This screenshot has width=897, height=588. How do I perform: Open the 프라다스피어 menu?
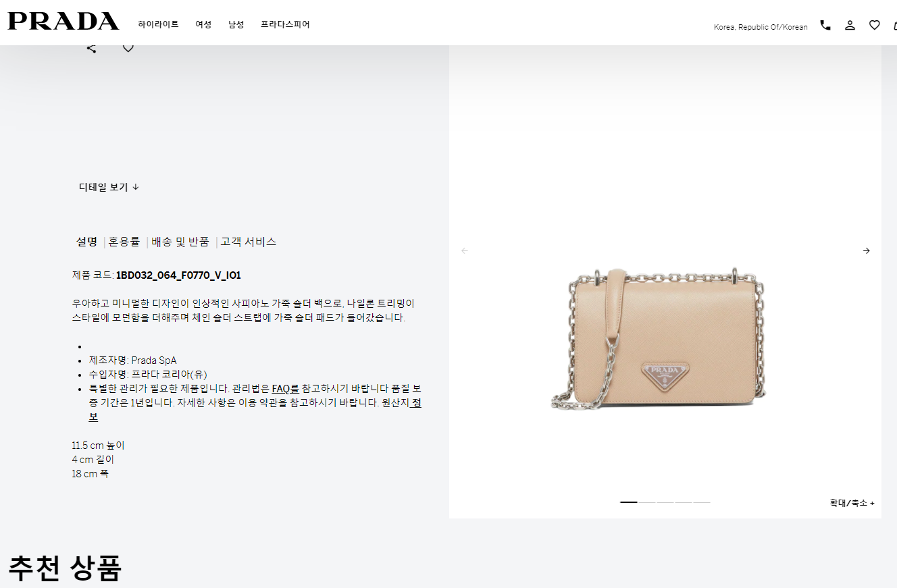285,24
